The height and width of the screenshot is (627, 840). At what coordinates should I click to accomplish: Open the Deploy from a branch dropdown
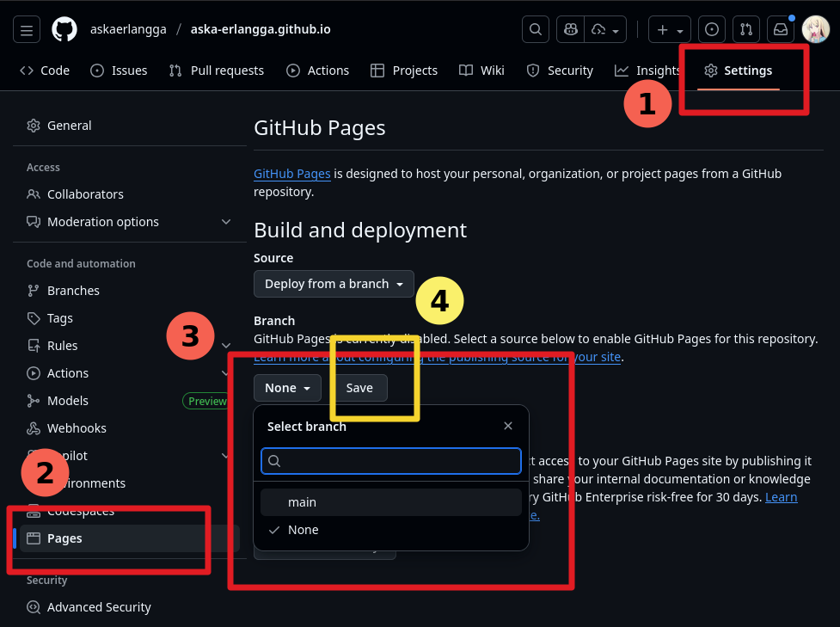pos(334,283)
